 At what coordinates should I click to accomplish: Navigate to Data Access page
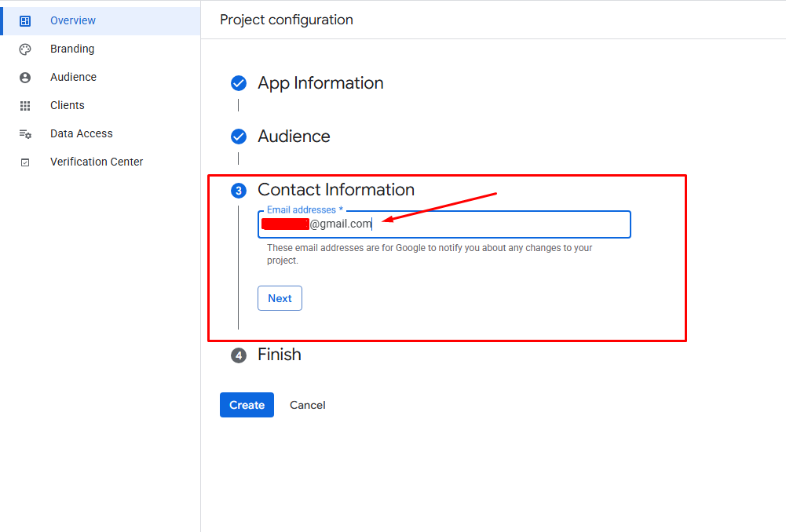(x=81, y=133)
